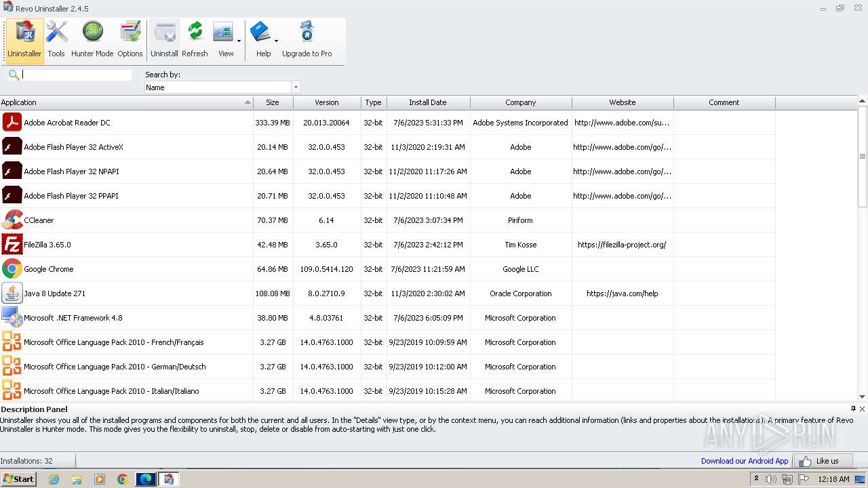Select the Adobe Flash Player 32 ActiveX icon
Image resolution: width=868 pixels, height=488 pixels.
[x=12, y=147]
